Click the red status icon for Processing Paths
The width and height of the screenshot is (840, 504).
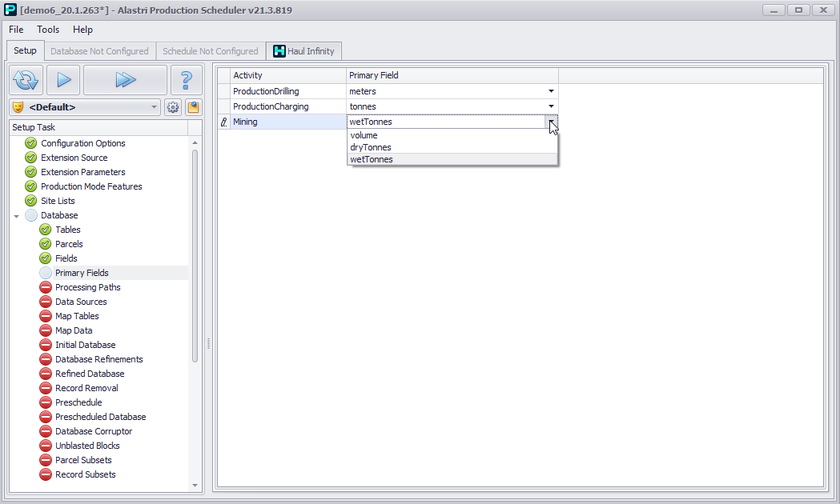(46, 287)
